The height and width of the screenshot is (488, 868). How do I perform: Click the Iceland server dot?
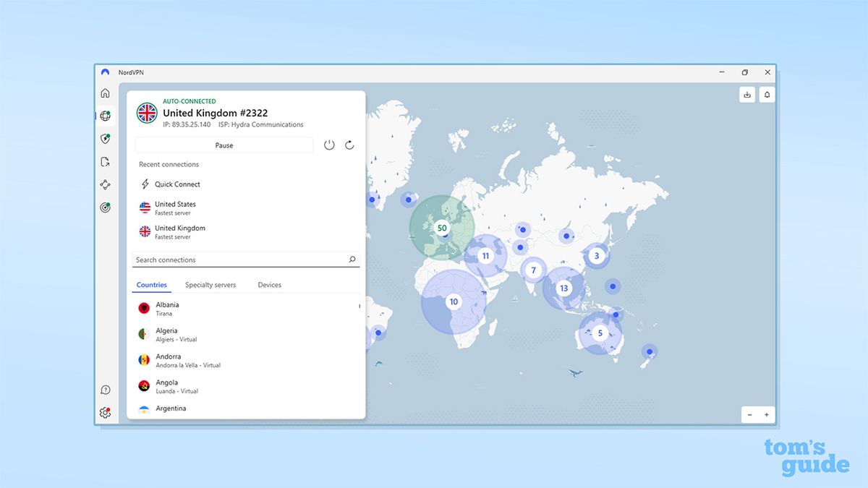point(409,200)
